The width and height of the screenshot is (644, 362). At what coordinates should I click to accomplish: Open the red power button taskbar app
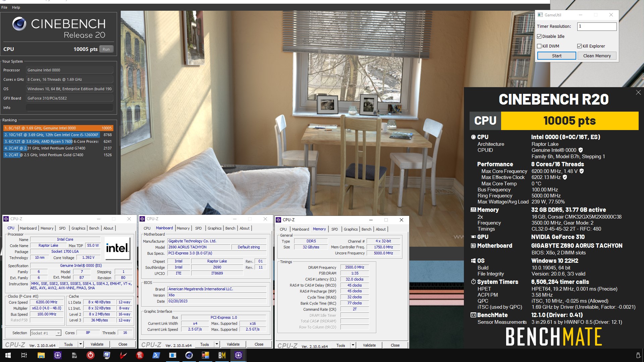click(x=91, y=355)
